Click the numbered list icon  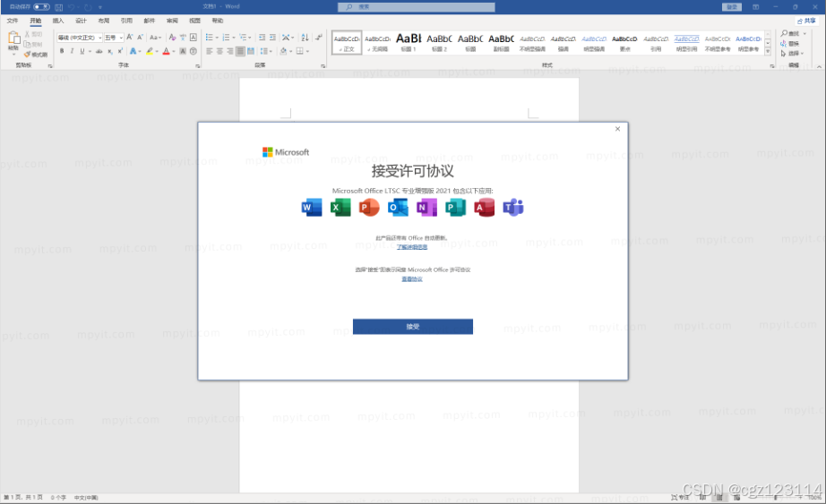point(226,38)
